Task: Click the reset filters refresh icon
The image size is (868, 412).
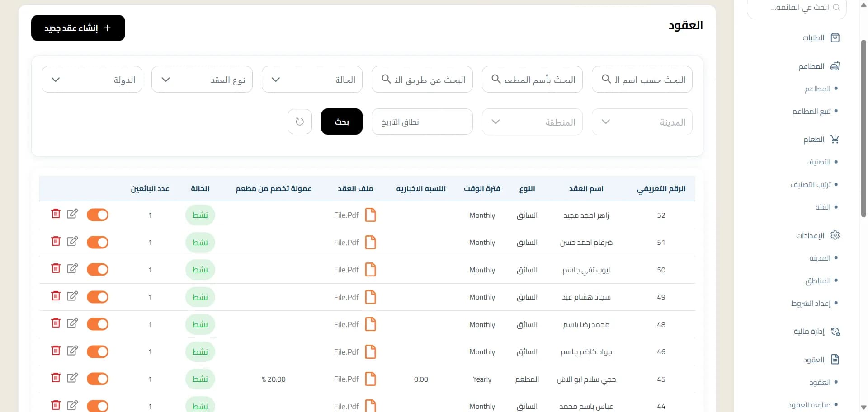Action: pos(300,122)
